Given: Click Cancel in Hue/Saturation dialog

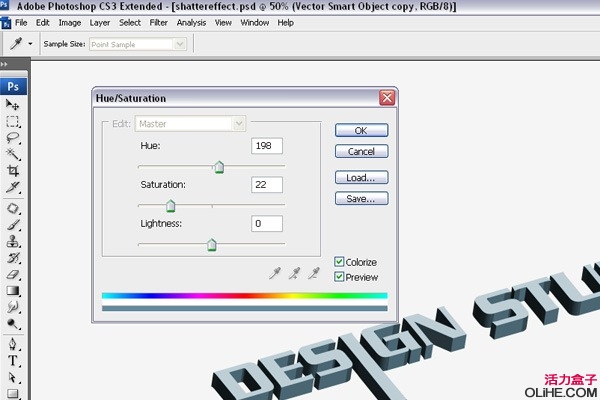Looking at the screenshot, I should click(362, 152).
